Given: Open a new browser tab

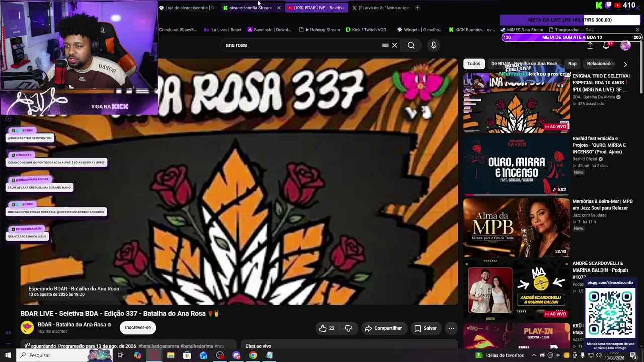Looking at the screenshot, I should click(x=417, y=8).
